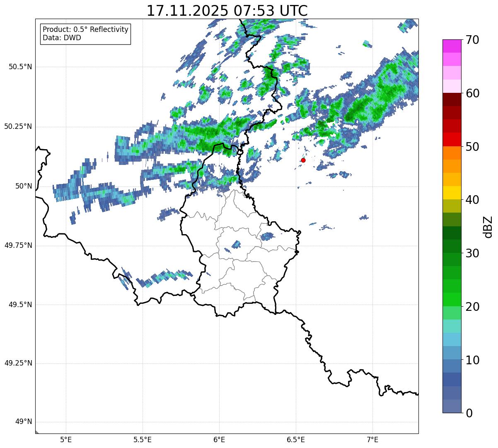
Task: Click the longitude label 7°E
Action: 373,439
